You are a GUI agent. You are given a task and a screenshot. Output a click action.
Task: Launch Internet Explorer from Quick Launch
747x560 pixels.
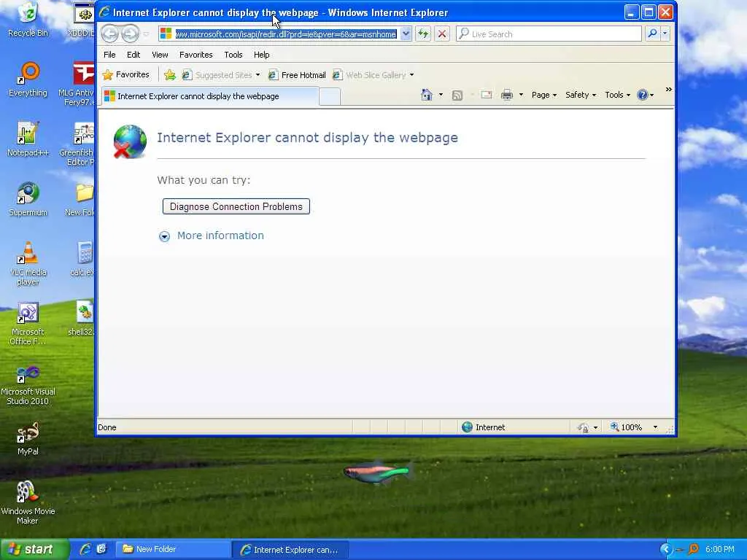coord(86,549)
